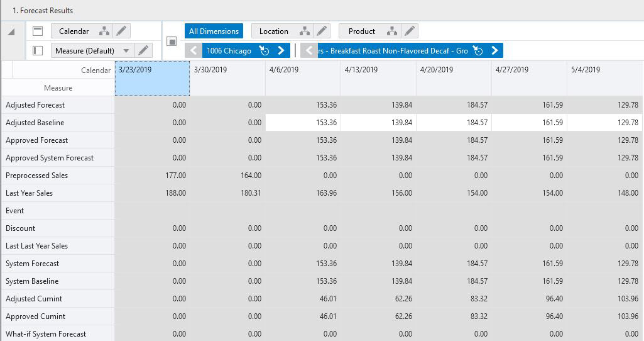Screen dimensions: 644x341
Task: Select the Last Year Sales row header
Action: click(x=58, y=193)
